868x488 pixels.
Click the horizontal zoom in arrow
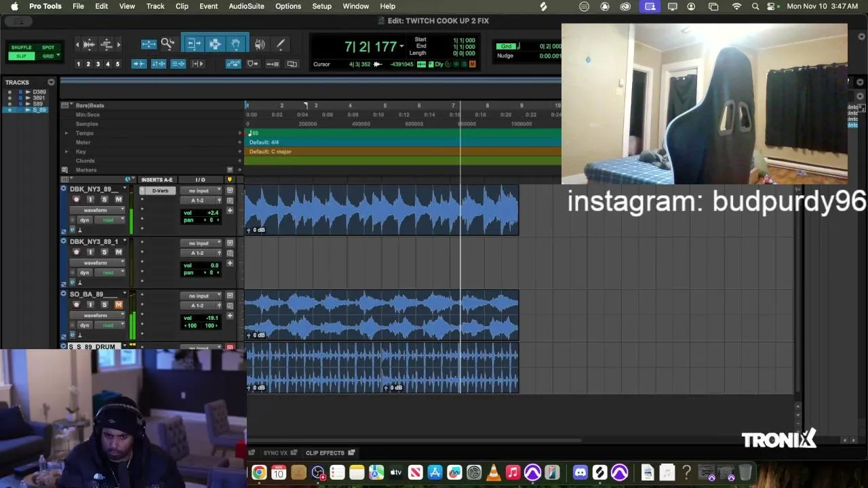(119, 45)
